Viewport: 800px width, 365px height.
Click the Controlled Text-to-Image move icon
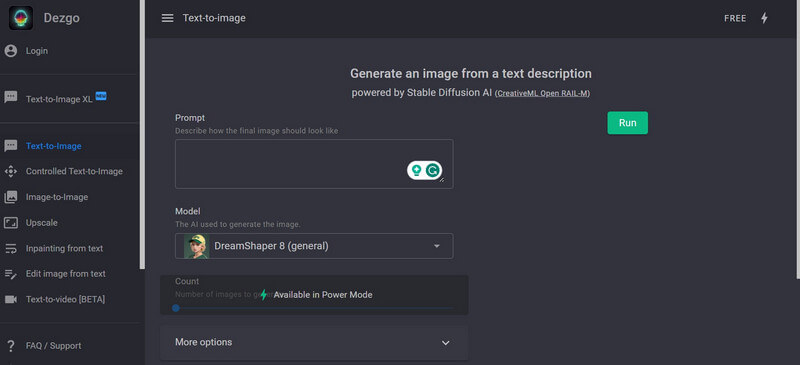pyautogui.click(x=11, y=172)
